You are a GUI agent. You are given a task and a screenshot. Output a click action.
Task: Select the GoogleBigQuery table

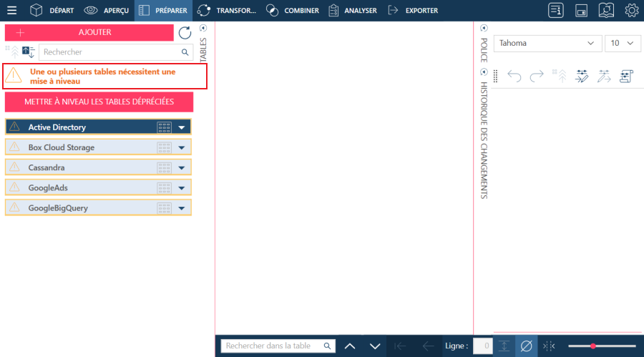98,207
